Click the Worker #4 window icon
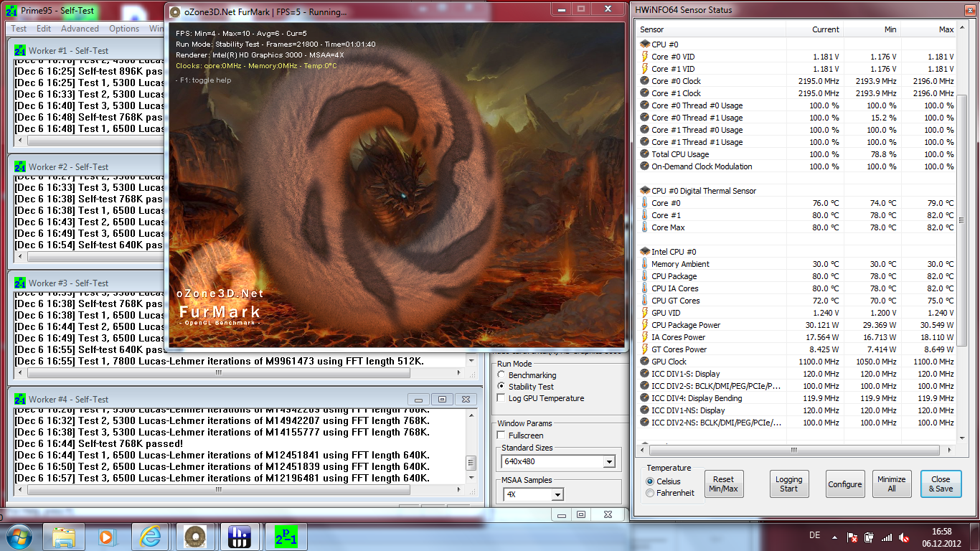The image size is (980, 551). 19,399
